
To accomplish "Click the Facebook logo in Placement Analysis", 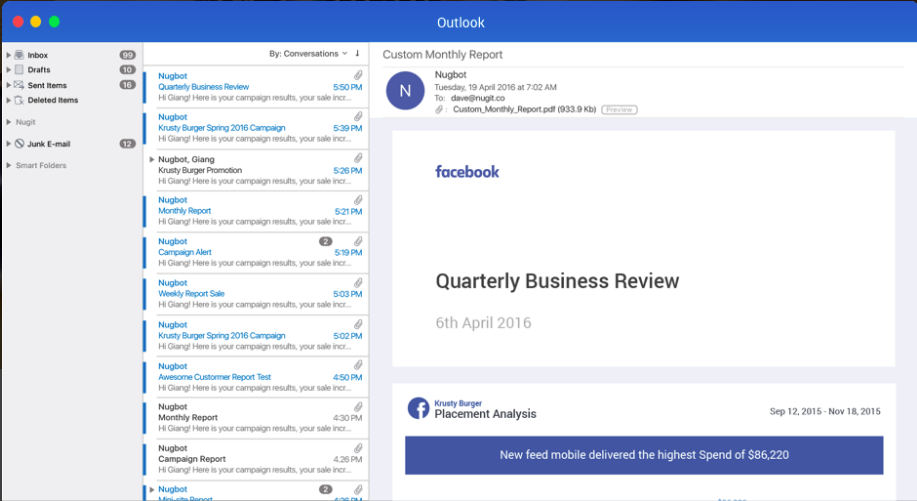I will pos(418,408).
